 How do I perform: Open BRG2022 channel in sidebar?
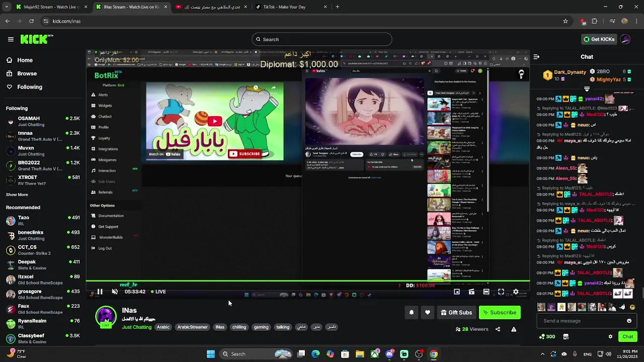click(43, 165)
